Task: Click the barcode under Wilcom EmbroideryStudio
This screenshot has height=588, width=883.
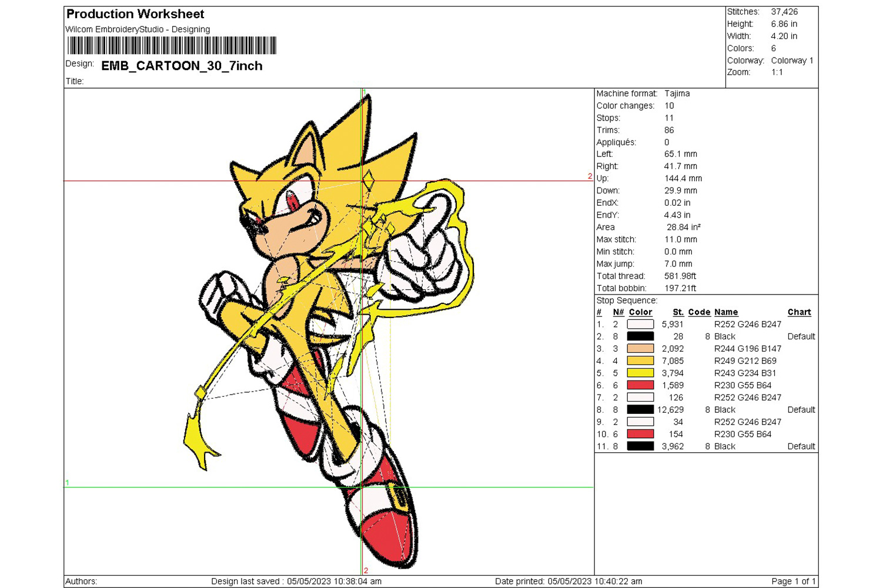Action: (x=172, y=46)
